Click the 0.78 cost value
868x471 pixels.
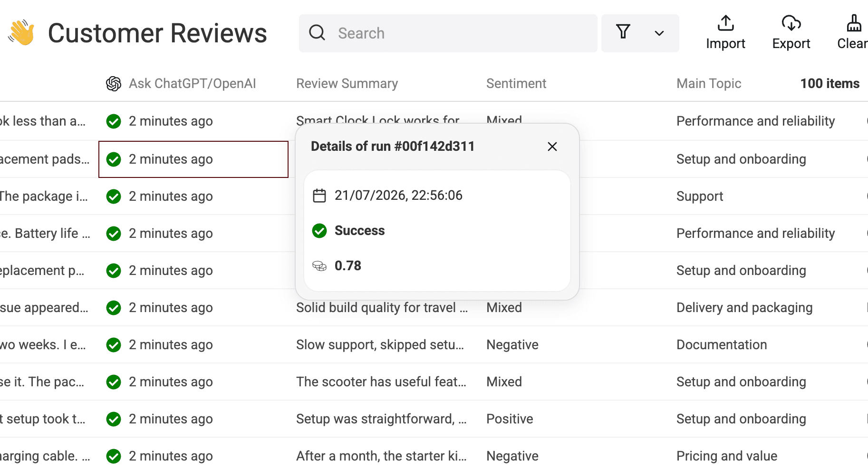click(x=348, y=266)
